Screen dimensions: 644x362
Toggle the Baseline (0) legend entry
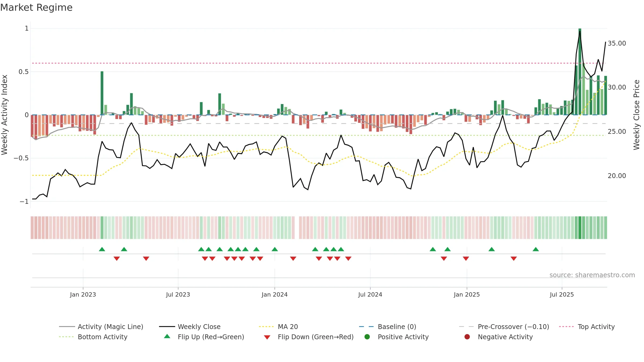click(x=387, y=327)
